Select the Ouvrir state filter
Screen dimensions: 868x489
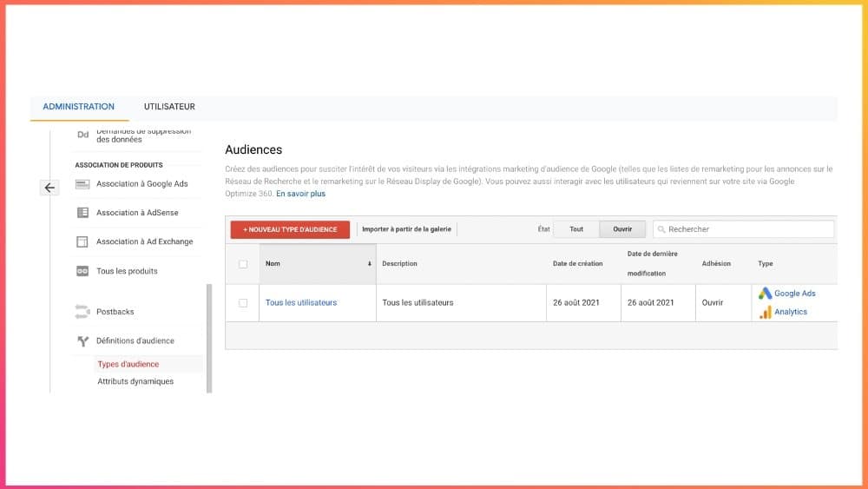622,229
